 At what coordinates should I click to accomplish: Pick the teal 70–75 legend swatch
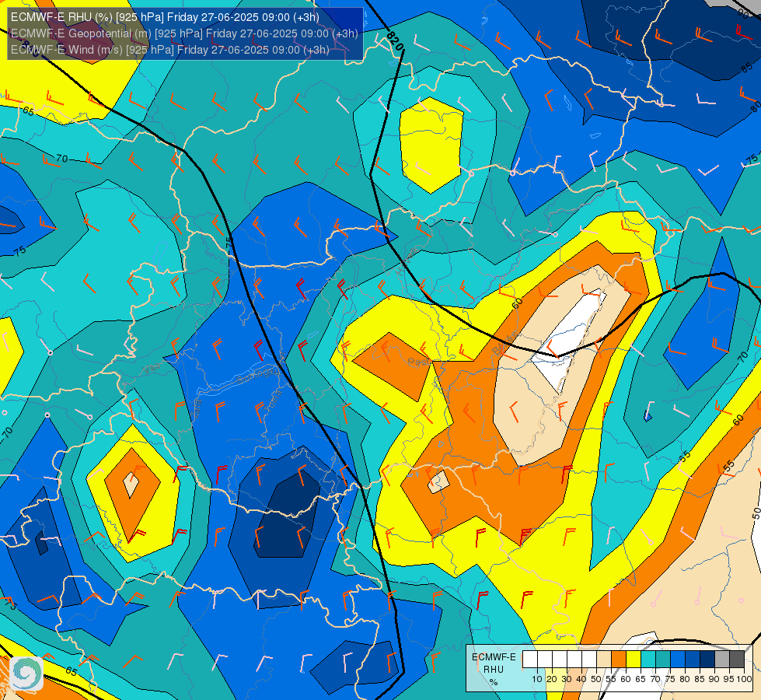663,660
